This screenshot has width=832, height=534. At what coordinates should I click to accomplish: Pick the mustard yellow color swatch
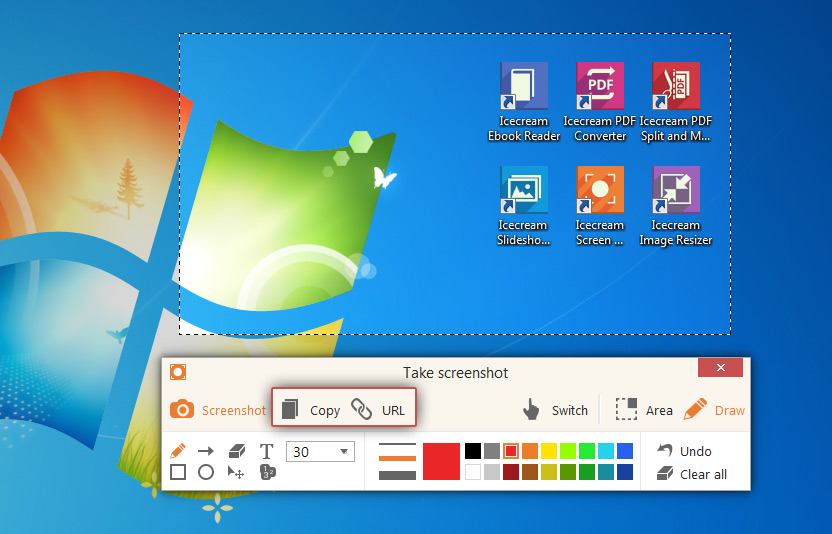pyautogui.click(x=549, y=472)
